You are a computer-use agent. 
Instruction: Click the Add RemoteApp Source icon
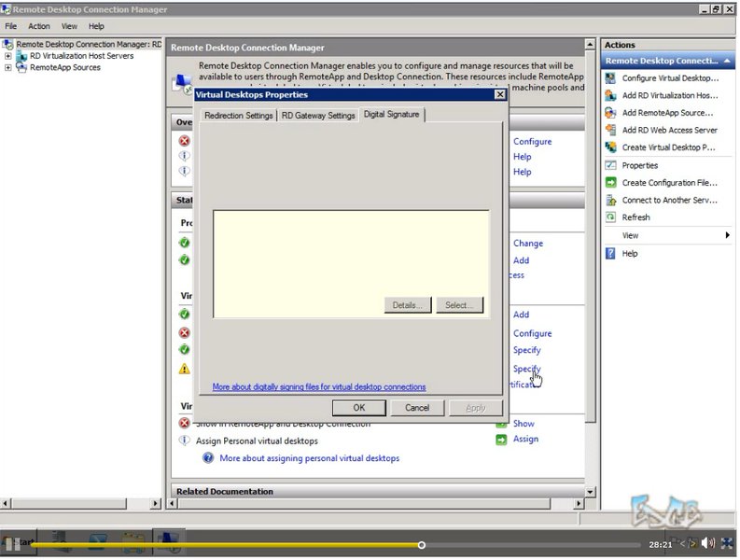pos(610,113)
